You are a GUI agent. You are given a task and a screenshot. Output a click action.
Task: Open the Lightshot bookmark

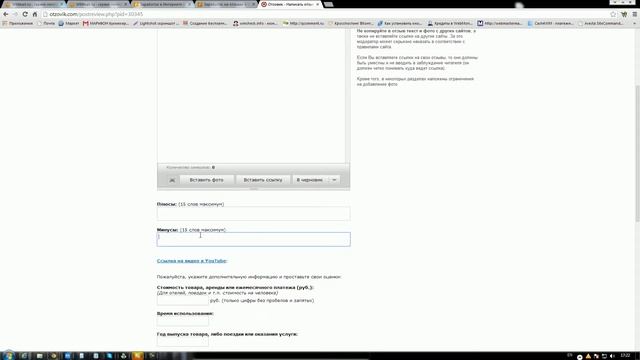coord(156,23)
